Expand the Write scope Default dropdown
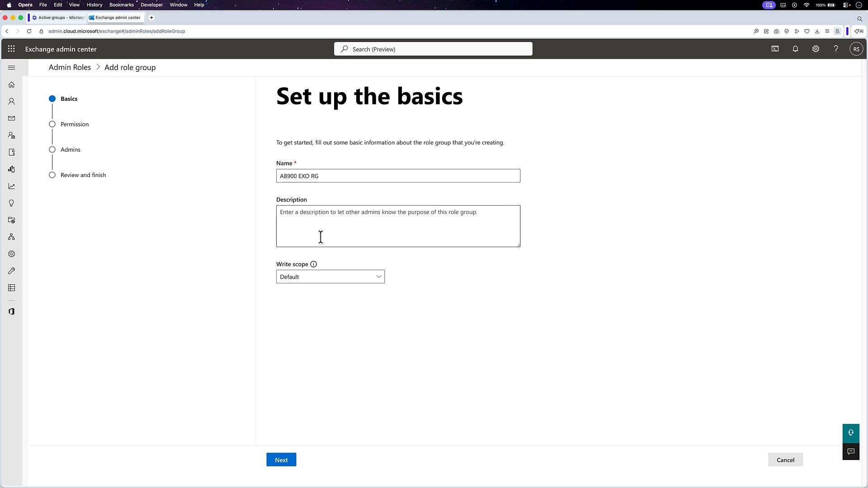The image size is (868, 488). (x=330, y=277)
